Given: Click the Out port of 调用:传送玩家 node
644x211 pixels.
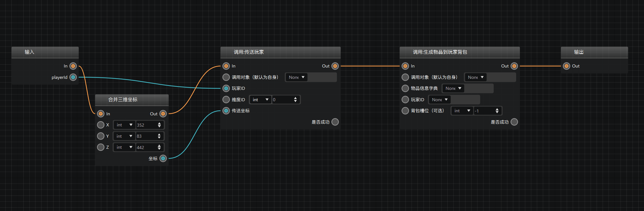Looking at the screenshot, I should [335, 66].
